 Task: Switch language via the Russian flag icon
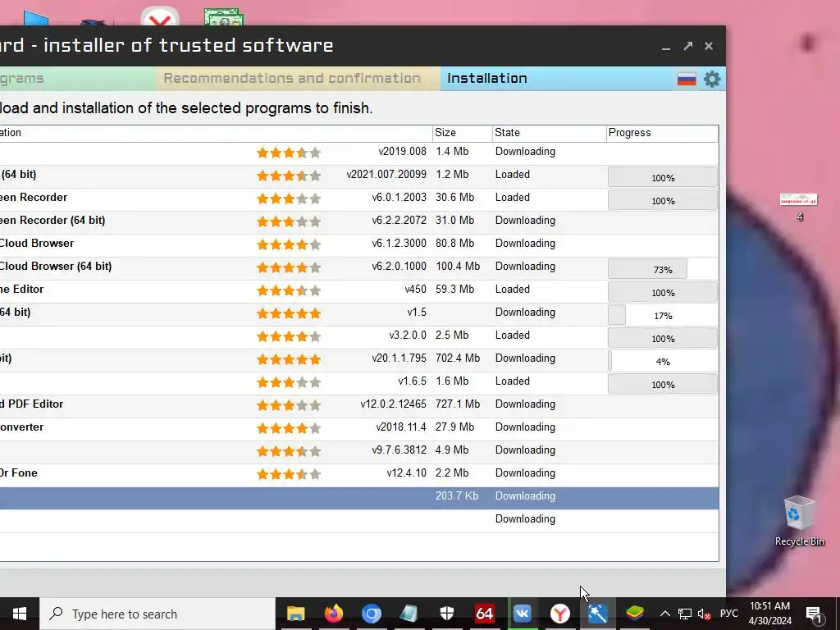pos(687,80)
